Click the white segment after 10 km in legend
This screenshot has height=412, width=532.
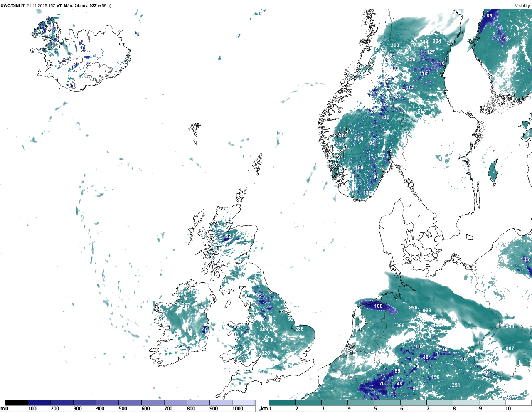tap(518, 403)
